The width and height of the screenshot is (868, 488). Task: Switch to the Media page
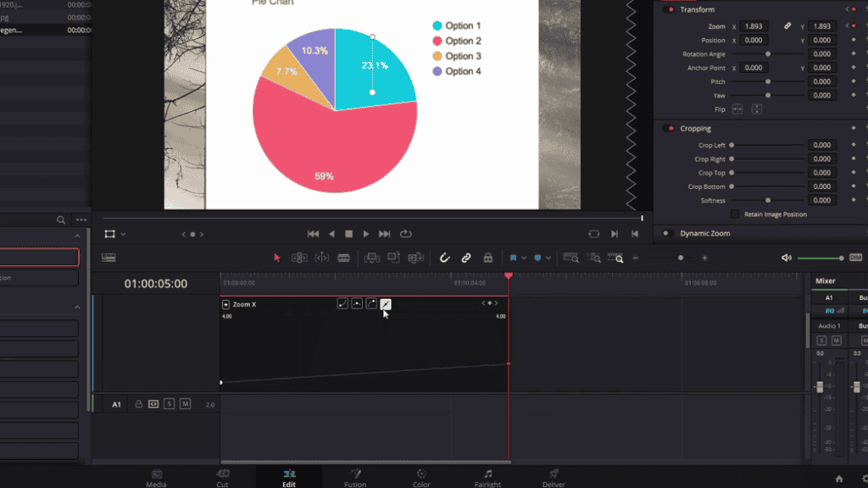[156, 478]
